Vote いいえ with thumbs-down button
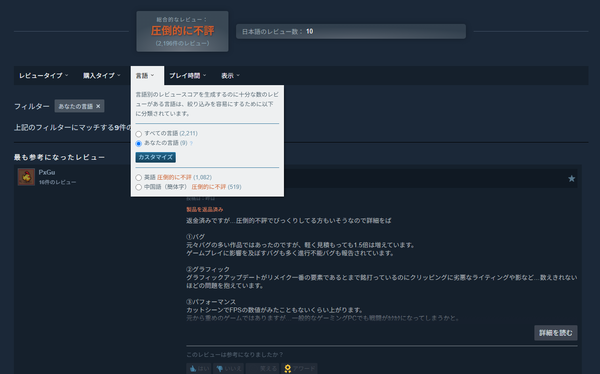This screenshot has width=600, height=374. 228,368
